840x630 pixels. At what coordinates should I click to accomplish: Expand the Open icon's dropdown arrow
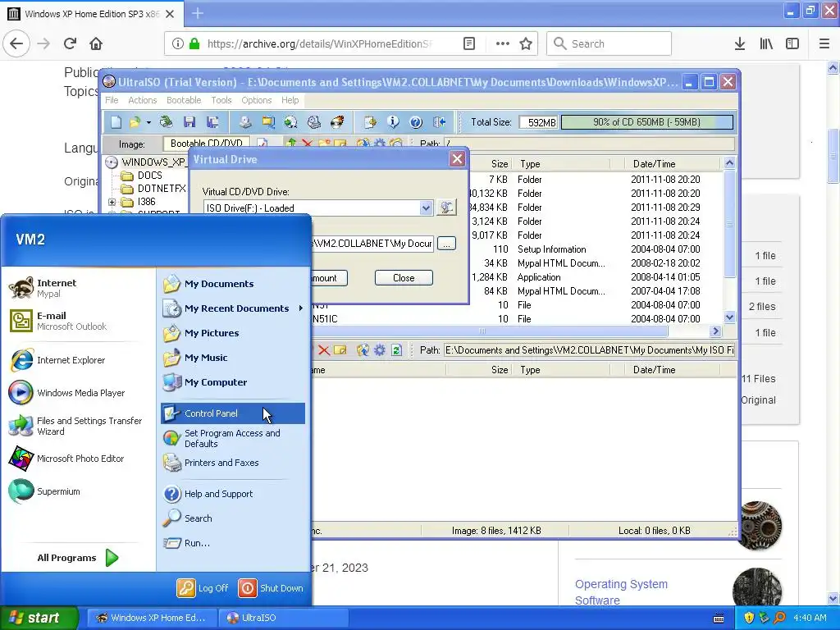click(x=148, y=123)
